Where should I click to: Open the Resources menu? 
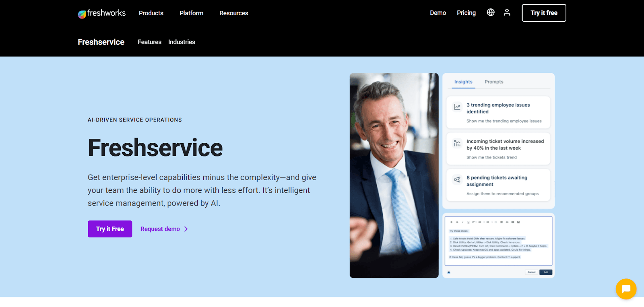(234, 13)
